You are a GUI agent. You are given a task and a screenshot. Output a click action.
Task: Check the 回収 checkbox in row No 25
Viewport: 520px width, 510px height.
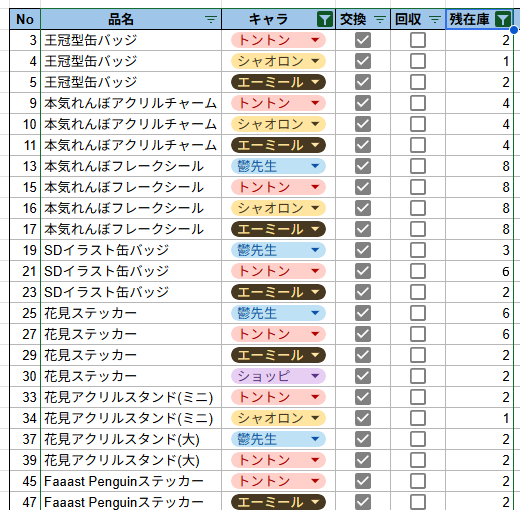tap(418, 313)
